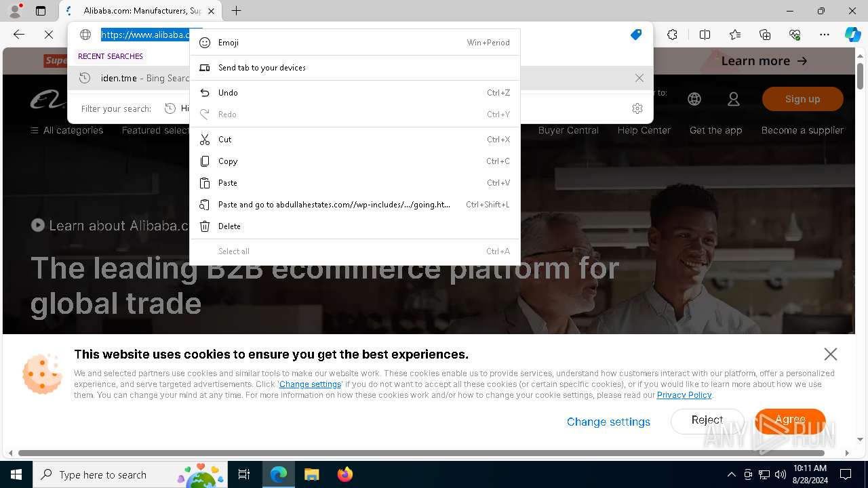Toggle the split screen icon
868x488 pixels.
705,35
